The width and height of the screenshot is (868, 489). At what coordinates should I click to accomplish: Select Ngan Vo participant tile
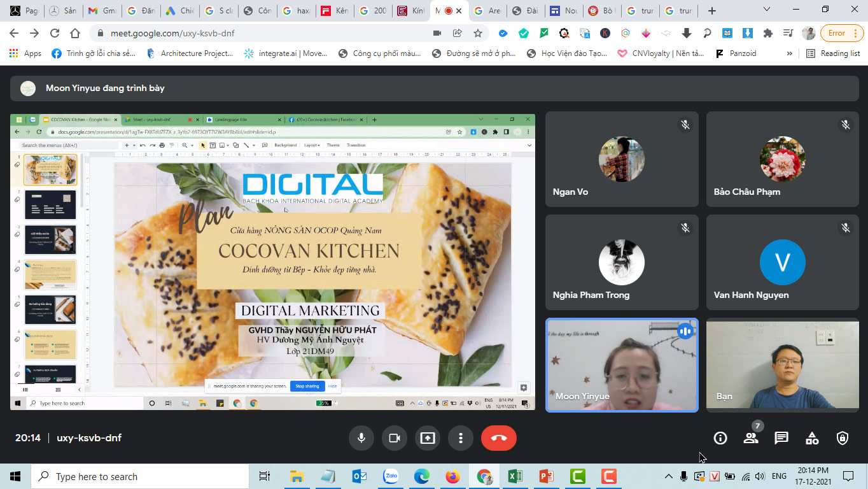[622, 159]
